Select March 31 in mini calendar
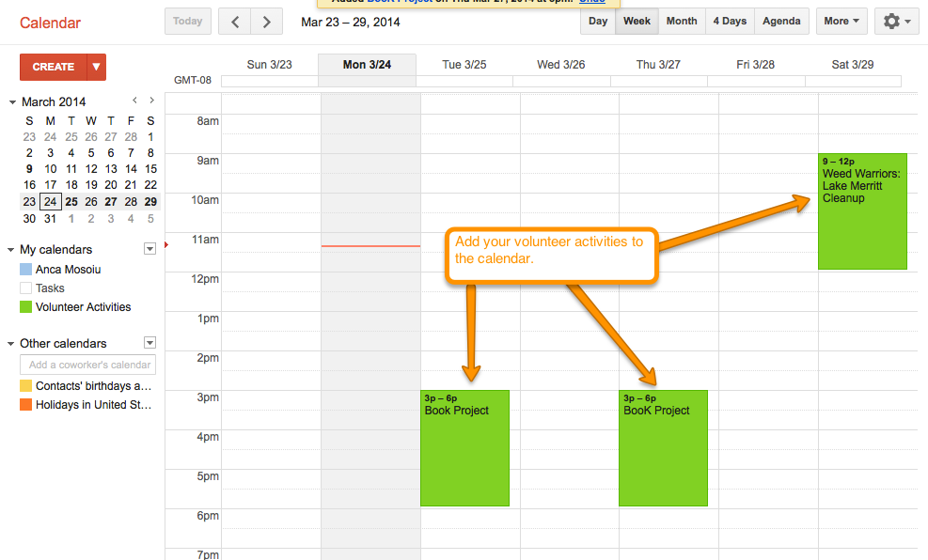The height and width of the screenshot is (560, 928). point(51,219)
